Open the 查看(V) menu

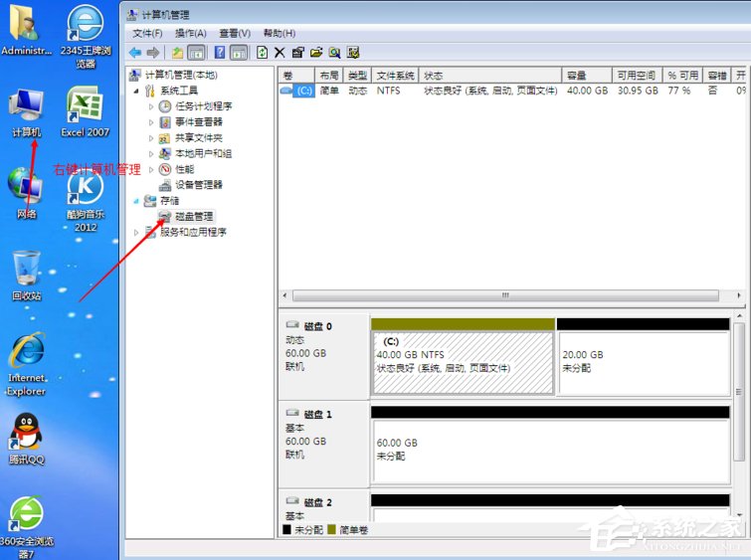pos(235,33)
